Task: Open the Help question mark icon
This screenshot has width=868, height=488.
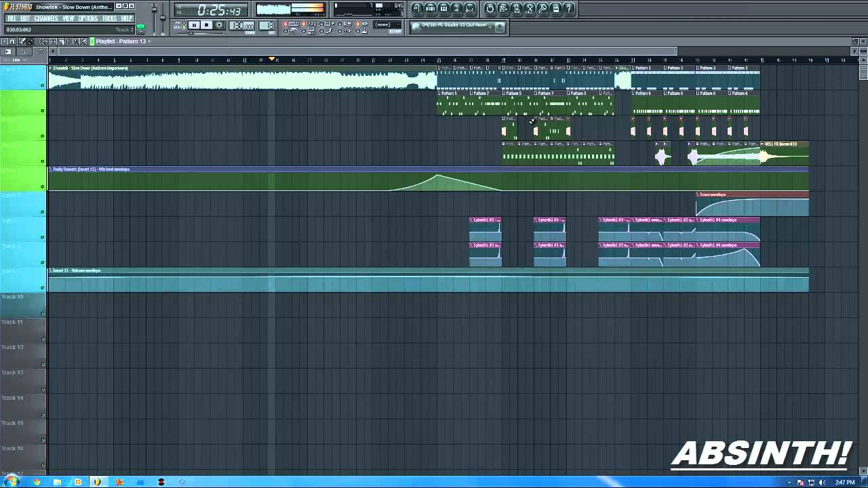Action: click(x=568, y=9)
